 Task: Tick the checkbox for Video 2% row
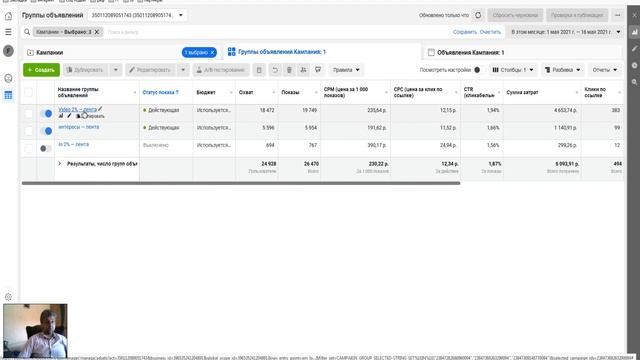tap(29, 113)
